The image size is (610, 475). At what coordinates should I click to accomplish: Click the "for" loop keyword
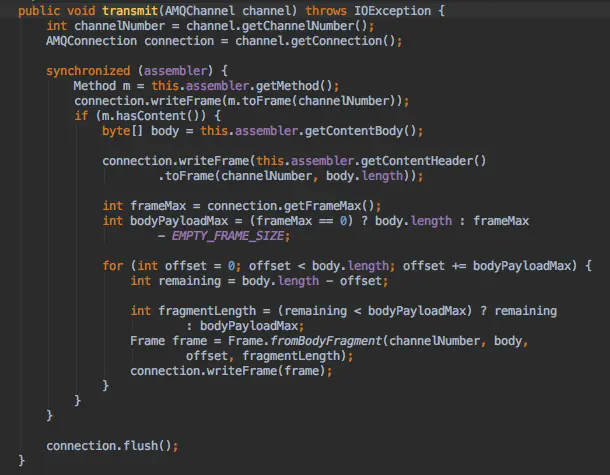112,266
